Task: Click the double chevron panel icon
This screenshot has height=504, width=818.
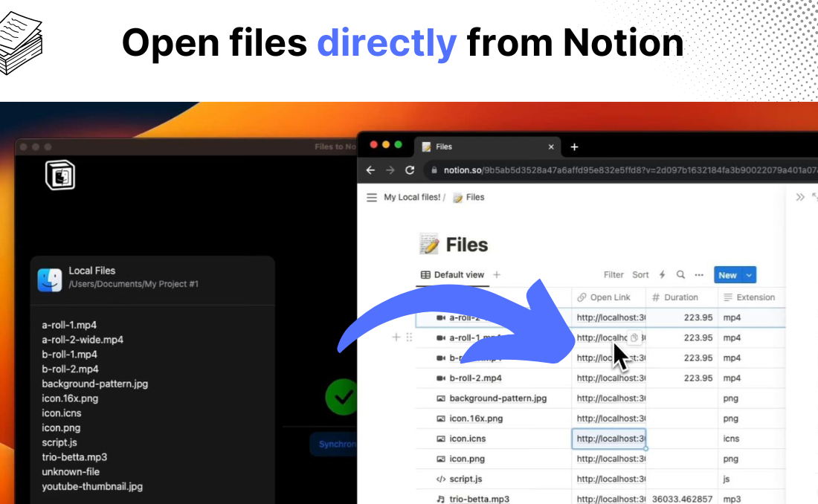Action: pos(800,197)
